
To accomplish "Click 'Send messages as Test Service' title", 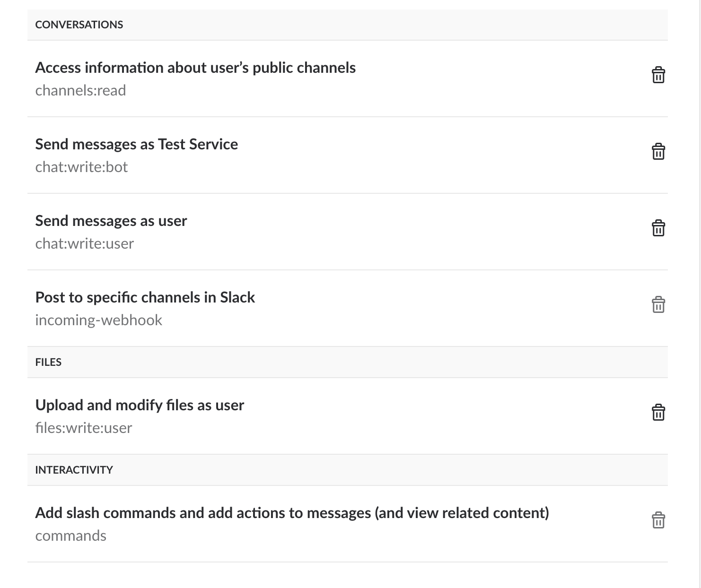I will coord(136,144).
